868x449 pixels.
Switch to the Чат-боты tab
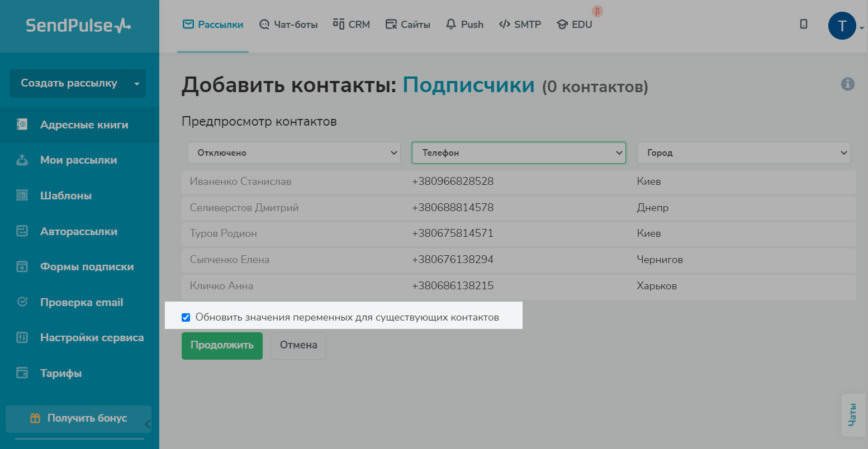point(288,25)
